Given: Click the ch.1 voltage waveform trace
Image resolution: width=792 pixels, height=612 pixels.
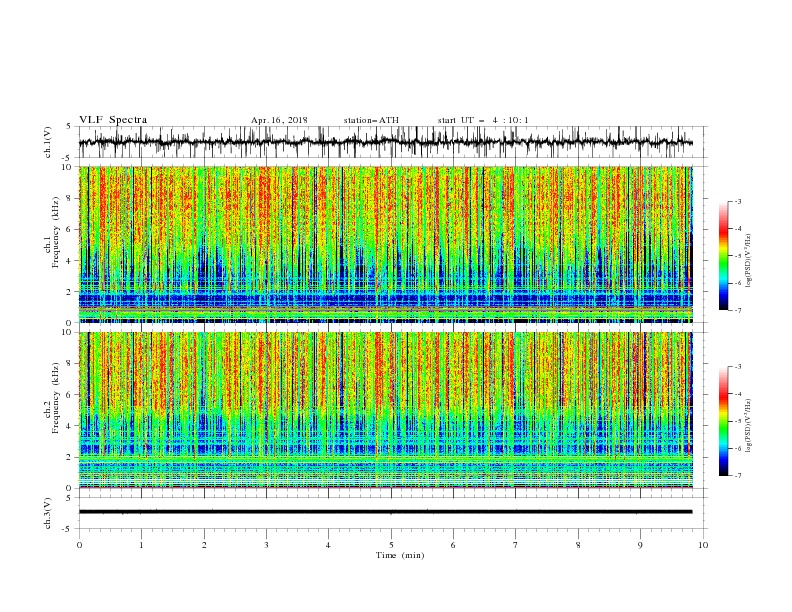Looking at the screenshot, I should click(385, 142).
